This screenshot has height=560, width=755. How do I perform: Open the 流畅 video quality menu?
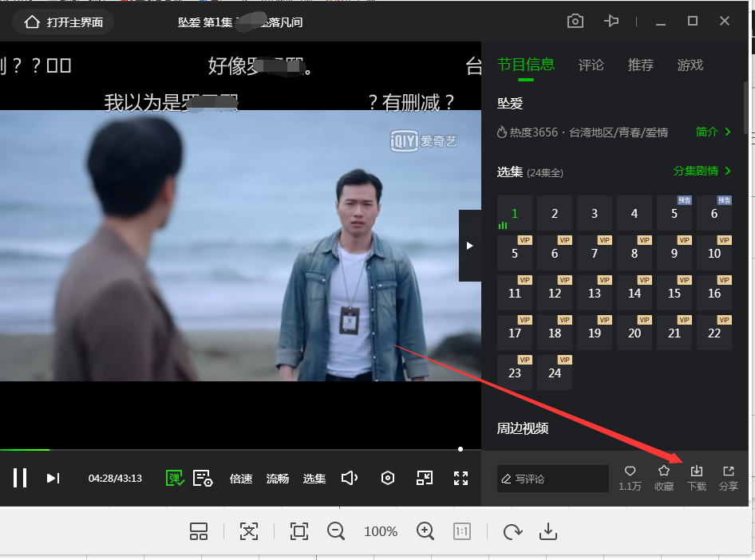point(278,479)
